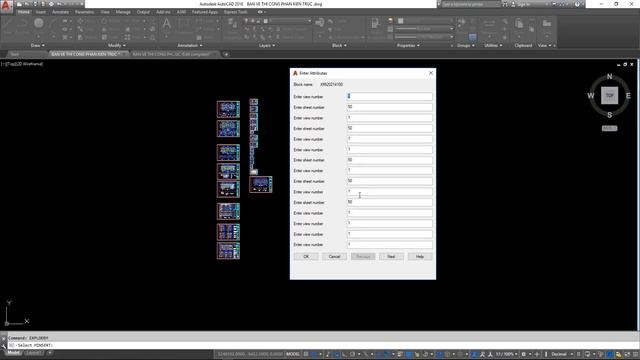This screenshot has height=360, width=640.
Task: Open the AutoCAD application menu logo
Action: [x=6, y=6]
